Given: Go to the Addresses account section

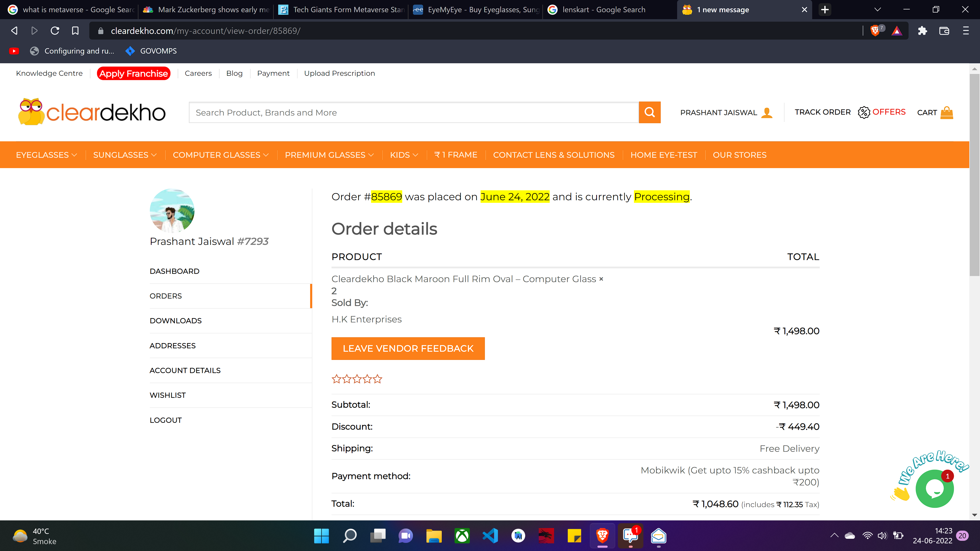Looking at the screenshot, I should [x=172, y=346].
